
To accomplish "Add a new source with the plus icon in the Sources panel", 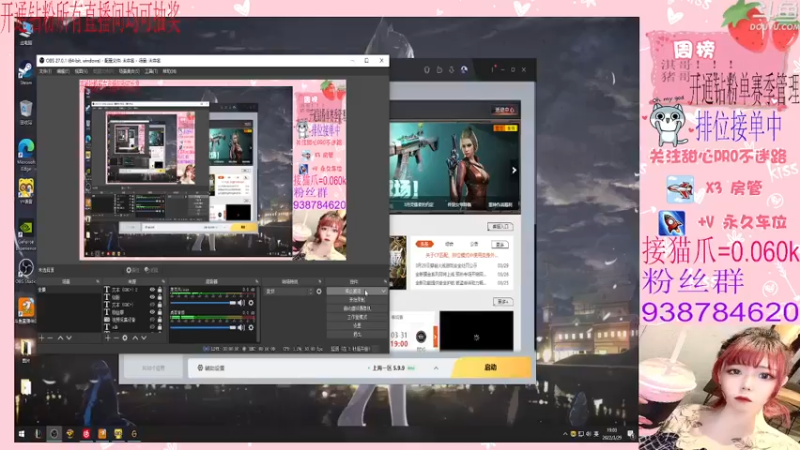I will tap(107, 338).
